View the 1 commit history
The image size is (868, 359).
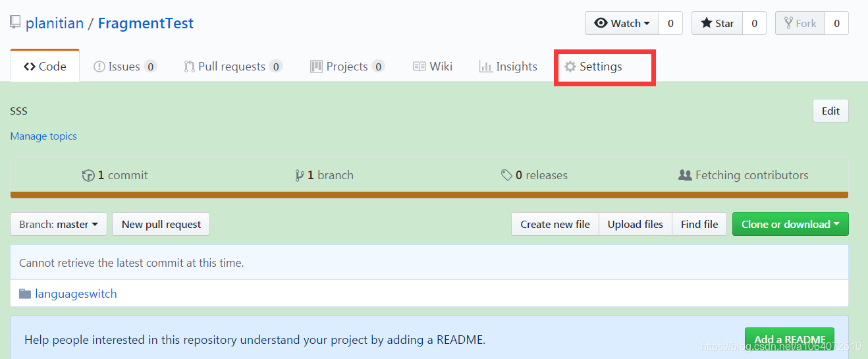pos(115,175)
